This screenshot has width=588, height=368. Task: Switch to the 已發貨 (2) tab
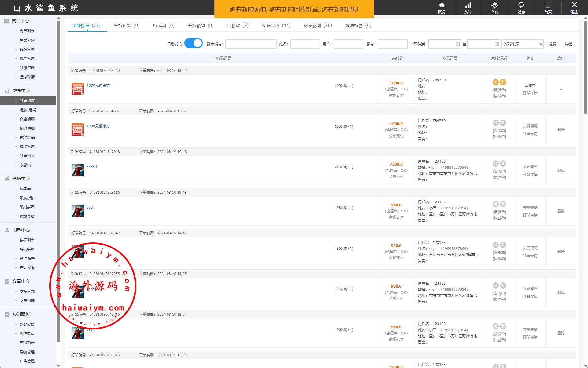point(238,25)
